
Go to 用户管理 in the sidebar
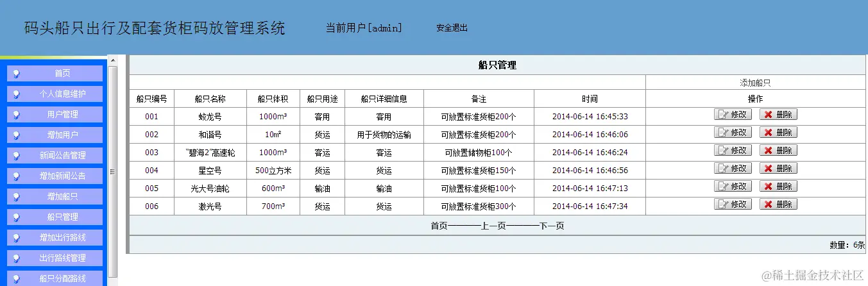tap(55, 114)
